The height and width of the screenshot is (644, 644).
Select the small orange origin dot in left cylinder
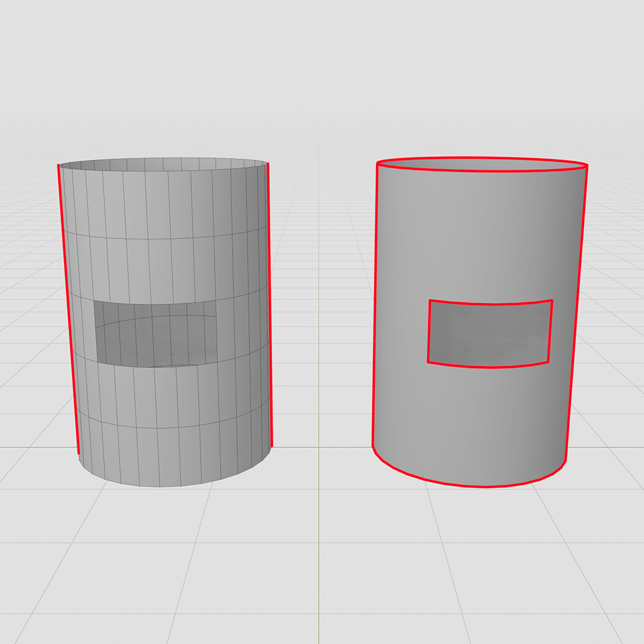pos(173,355)
